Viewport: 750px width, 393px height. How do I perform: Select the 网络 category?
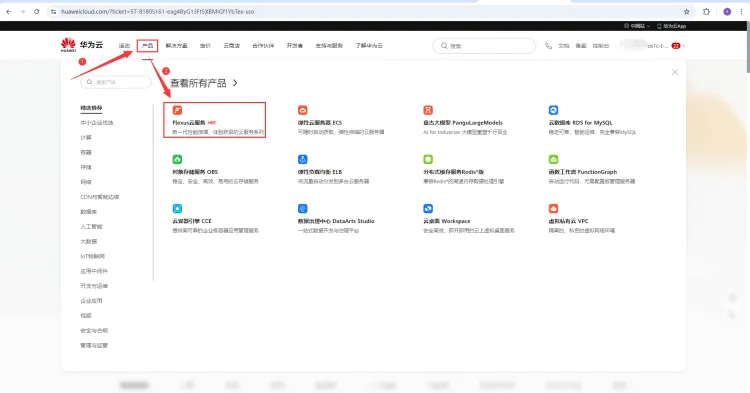coord(86,182)
